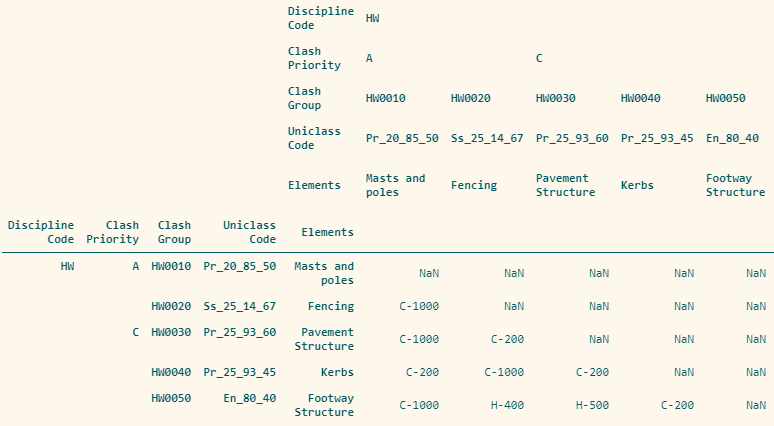Image resolution: width=774 pixels, height=426 pixels.
Task: Select the Fencing column element label
Action: tap(474, 185)
